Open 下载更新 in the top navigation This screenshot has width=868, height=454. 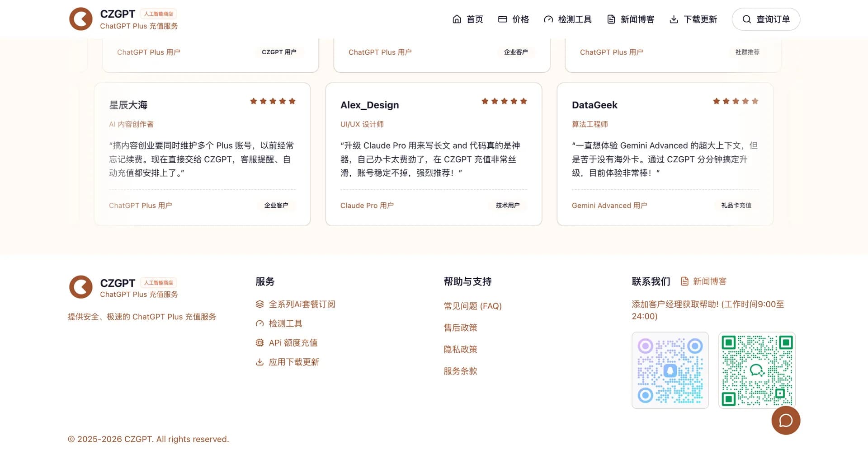click(693, 19)
